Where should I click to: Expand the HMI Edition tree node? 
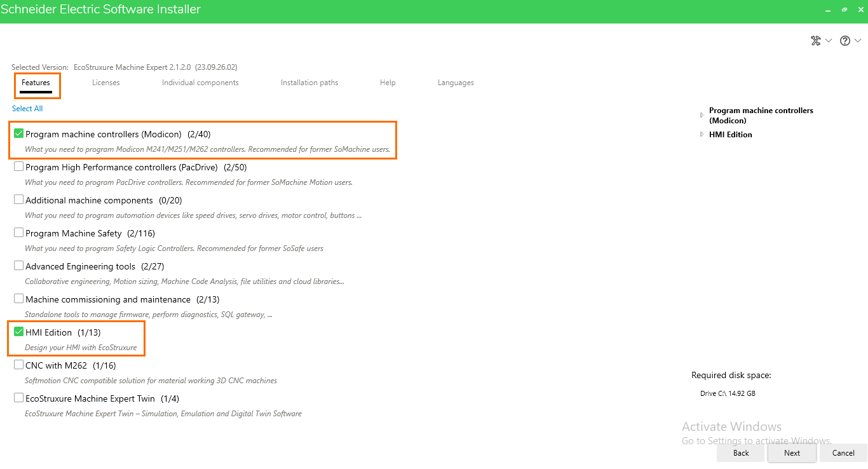click(x=702, y=134)
